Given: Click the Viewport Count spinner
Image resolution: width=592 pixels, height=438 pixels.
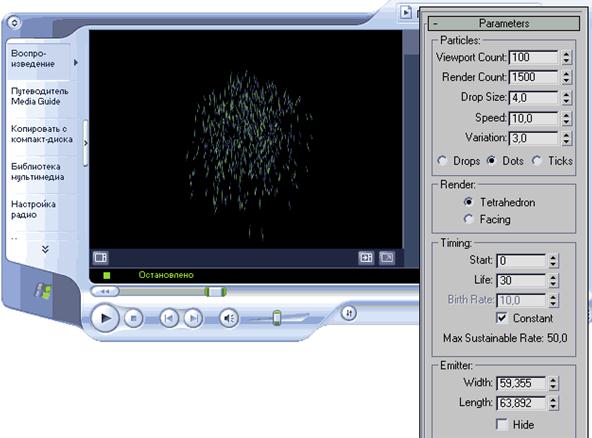Looking at the screenshot, I should point(566,57).
